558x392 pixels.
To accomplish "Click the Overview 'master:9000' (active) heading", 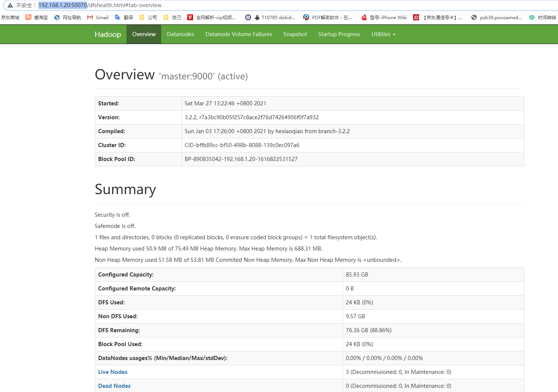I will (171, 75).
